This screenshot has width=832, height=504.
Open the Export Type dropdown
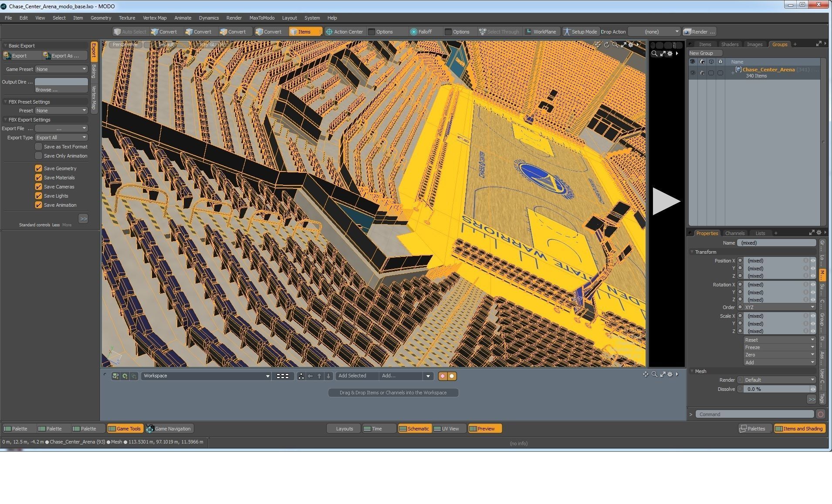(x=61, y=138)
